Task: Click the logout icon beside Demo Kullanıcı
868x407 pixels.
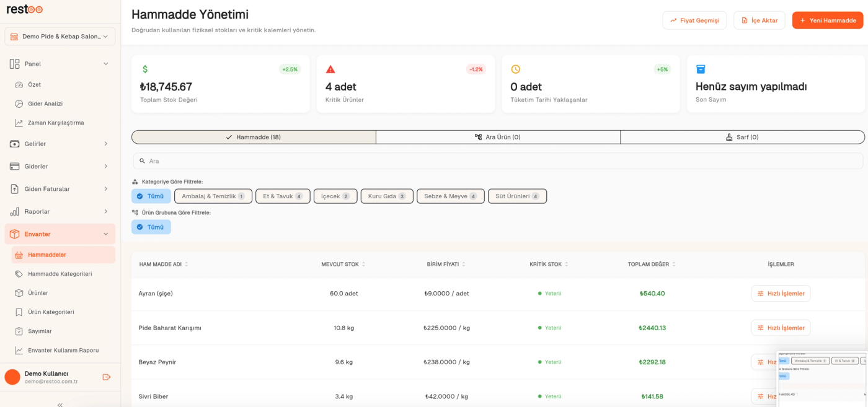Action: (107, 377)
